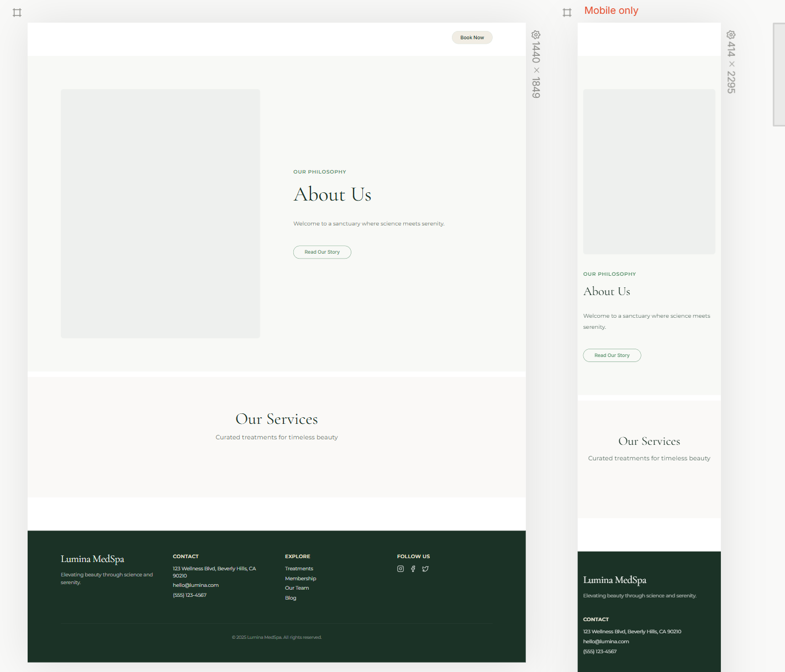The width and height of the screenshot is (785, 672).
Task: Open settings gear for the 1440 frame
Action: (536, 35)
